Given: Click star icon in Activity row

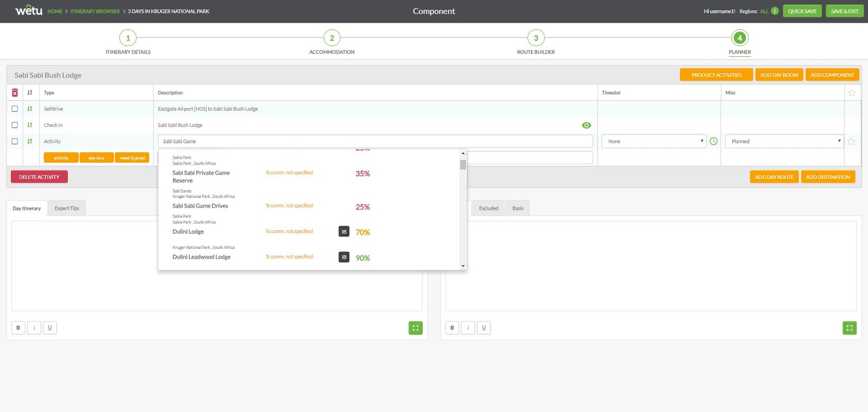Looking at the screenshot, I should 851,141.
